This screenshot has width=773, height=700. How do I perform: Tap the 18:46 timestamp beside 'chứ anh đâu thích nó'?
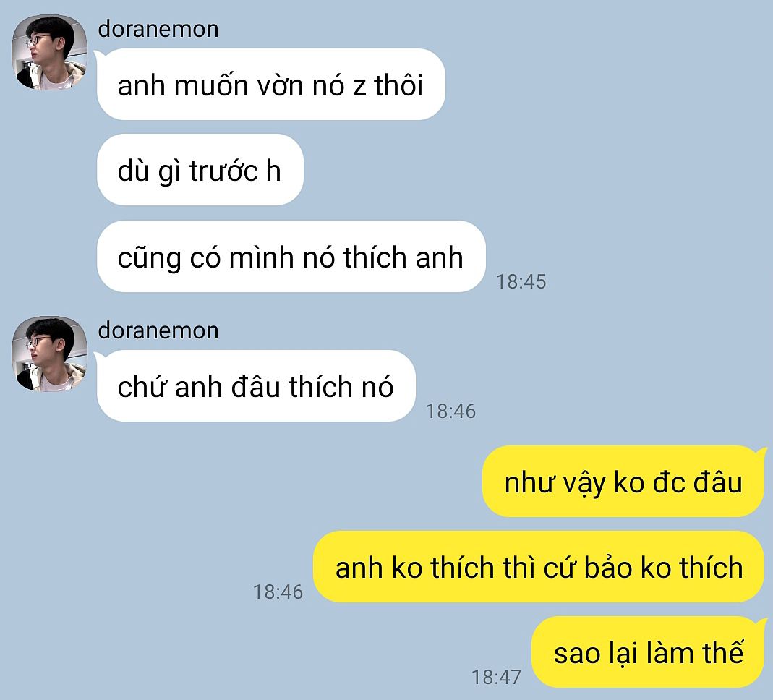click(450, 411)
